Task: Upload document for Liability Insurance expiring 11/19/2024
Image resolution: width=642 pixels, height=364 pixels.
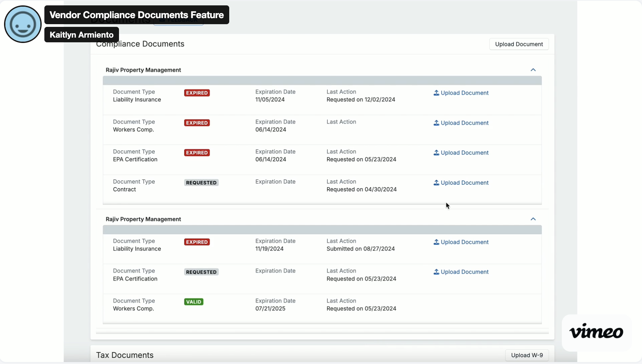Action: [461, 242]
